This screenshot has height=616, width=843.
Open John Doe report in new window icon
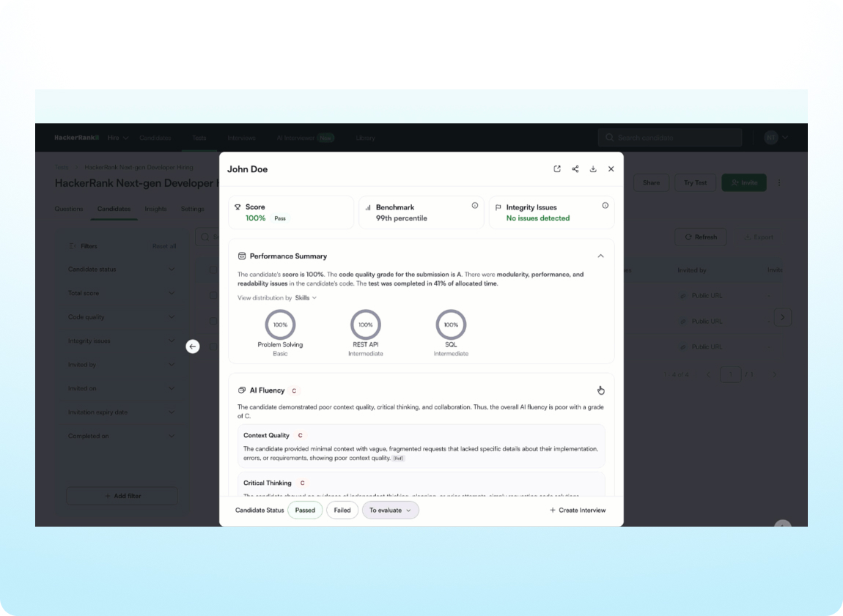tap(557, 168)
